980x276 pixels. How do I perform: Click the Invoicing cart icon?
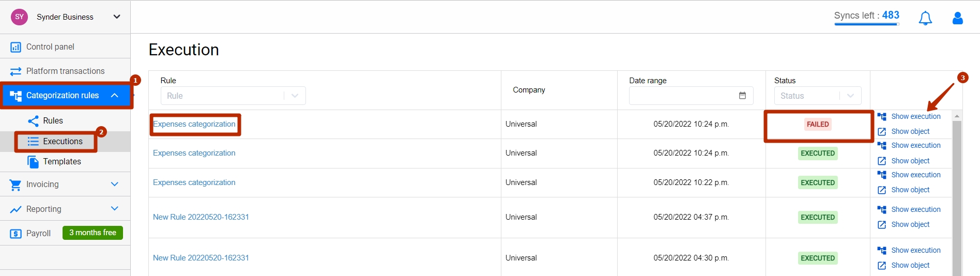point(16,185)
